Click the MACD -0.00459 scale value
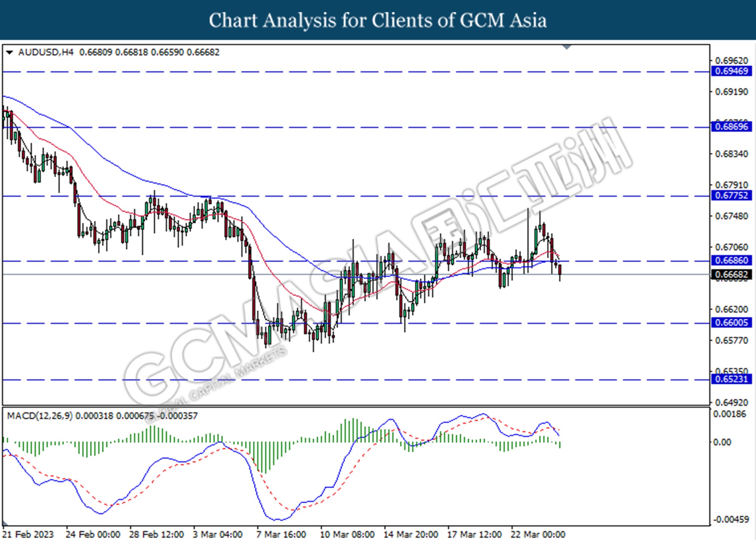The width and height of the screenshot is (756, 540). (x=731, y=520)
